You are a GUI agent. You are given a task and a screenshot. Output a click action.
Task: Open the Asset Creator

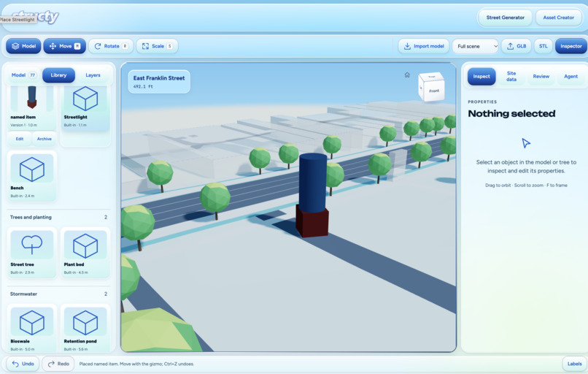(558, 18)
